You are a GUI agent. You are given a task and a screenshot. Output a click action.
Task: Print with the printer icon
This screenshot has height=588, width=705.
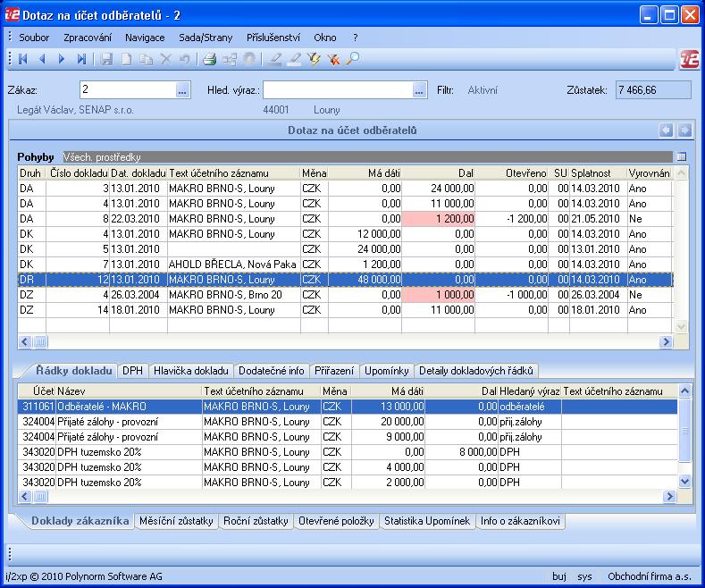pyautogui.click(x=209, y=59)
